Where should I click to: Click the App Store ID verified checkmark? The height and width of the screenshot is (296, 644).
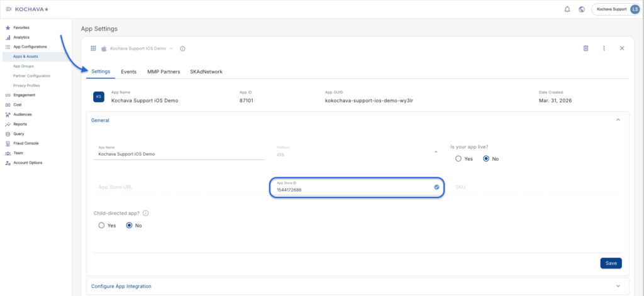point(436,187)
